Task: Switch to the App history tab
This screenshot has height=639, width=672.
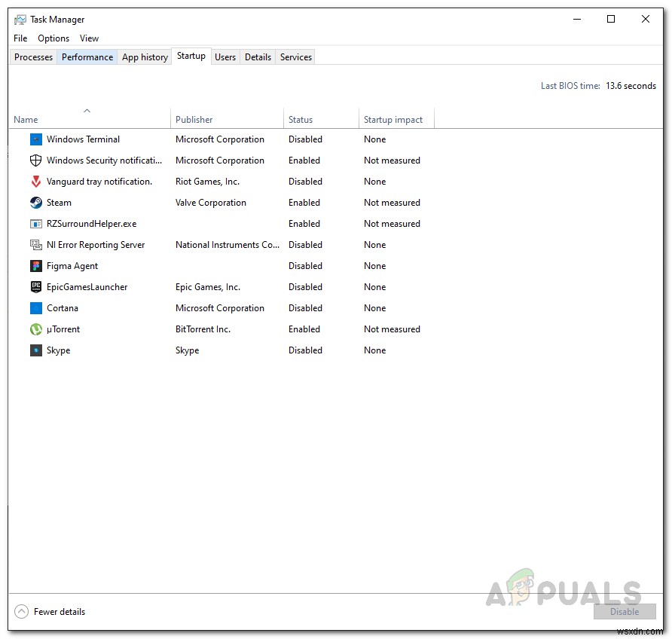Action: pyautogui.click(x=145, y=57)
